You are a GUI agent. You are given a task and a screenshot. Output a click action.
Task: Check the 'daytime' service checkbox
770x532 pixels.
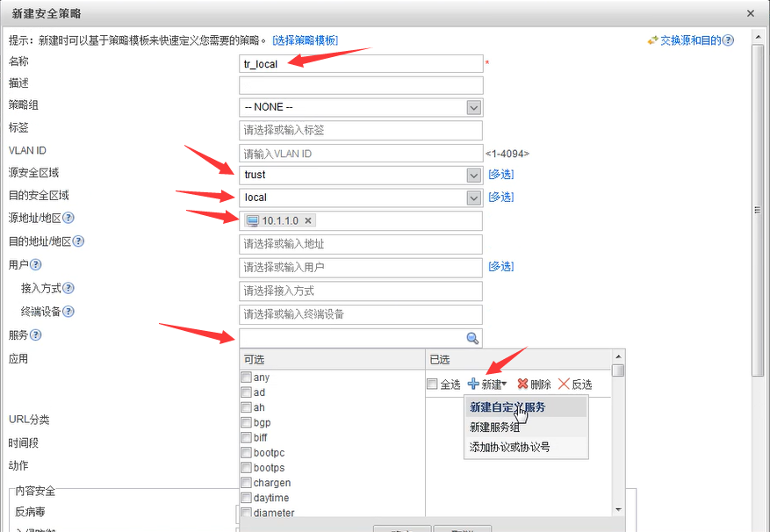click(246, 498)
